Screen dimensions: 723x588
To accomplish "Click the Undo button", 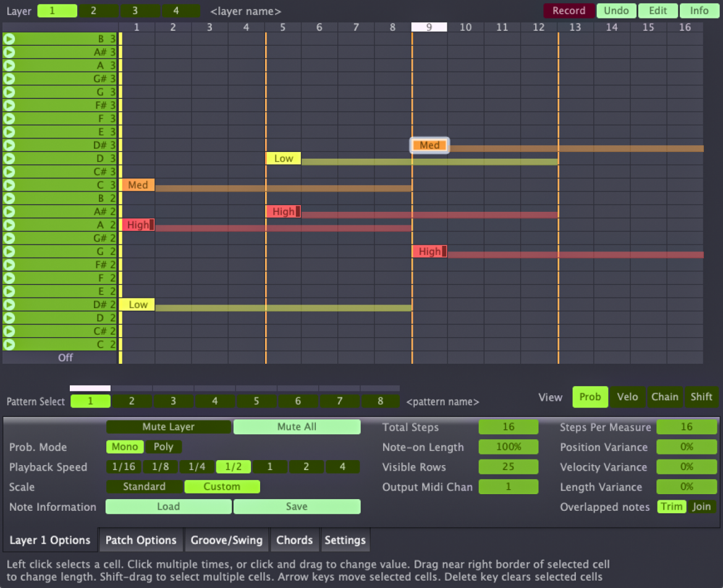I will (x=617, y=10).
